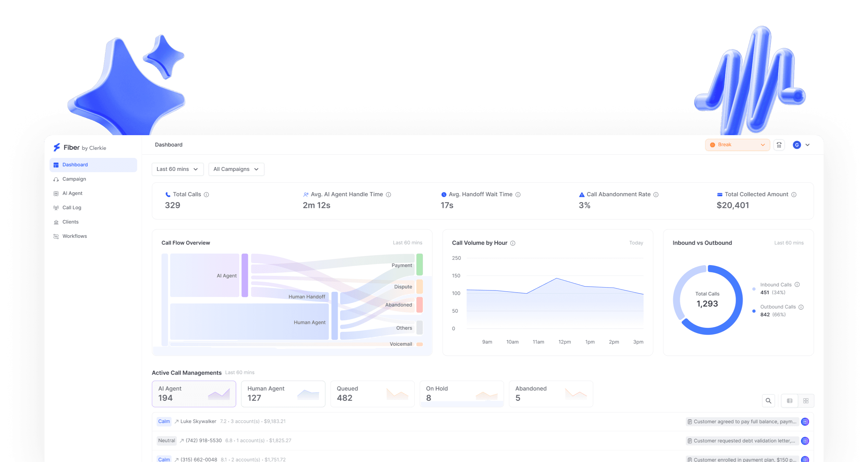Click AI agent icon on Luke Skywalker row

click(805, 421)
